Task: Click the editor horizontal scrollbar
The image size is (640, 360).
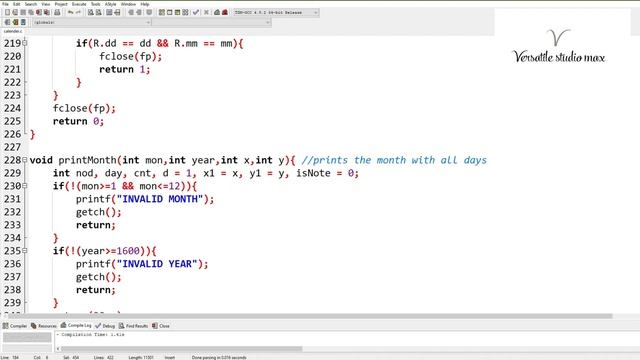Action: [x=310, y=316]
